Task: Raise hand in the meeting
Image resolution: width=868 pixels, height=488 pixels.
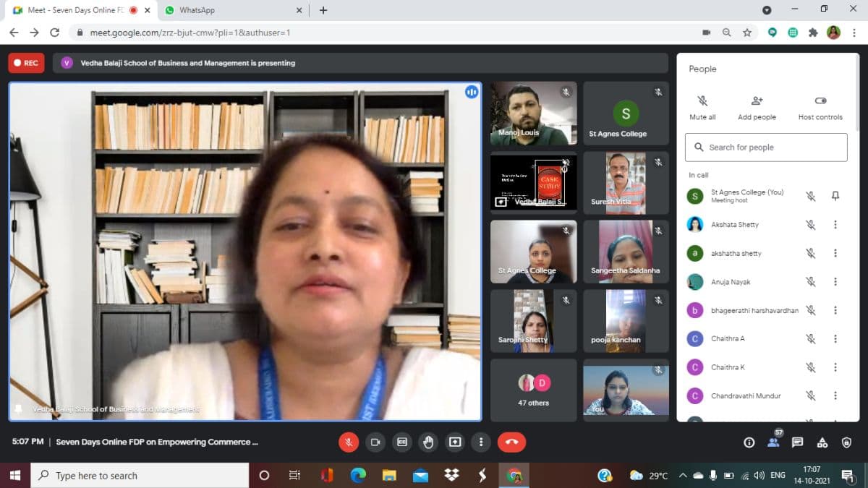Action: (x=428, y=442)
